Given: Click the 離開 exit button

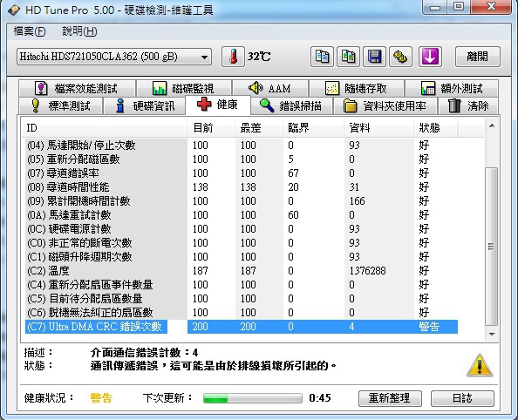Looking at the screenshot, I should point(477,57).
